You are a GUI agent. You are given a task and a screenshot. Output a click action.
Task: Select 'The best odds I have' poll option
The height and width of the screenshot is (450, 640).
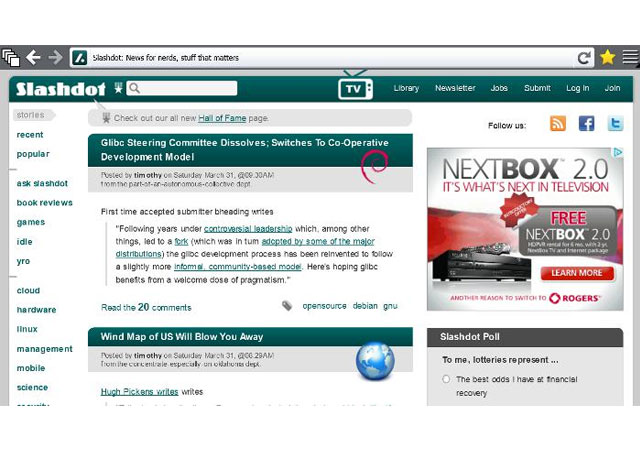coord(446,379)
